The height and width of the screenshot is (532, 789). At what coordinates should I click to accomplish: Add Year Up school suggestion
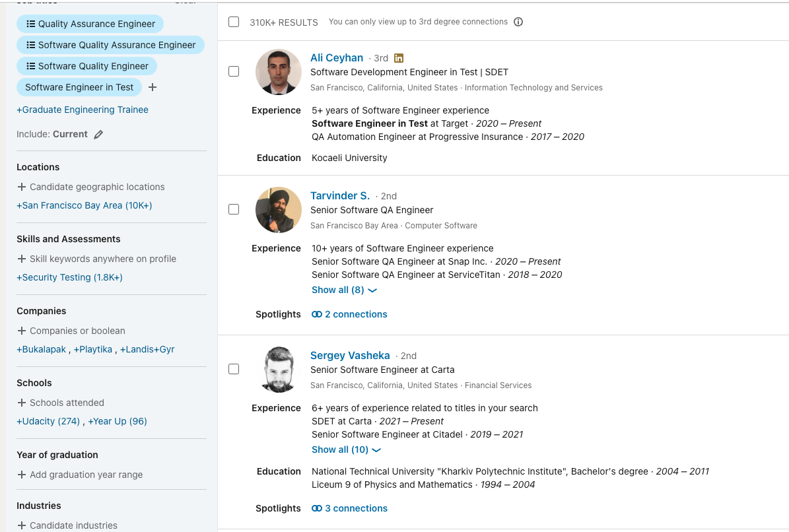(118, 421)
